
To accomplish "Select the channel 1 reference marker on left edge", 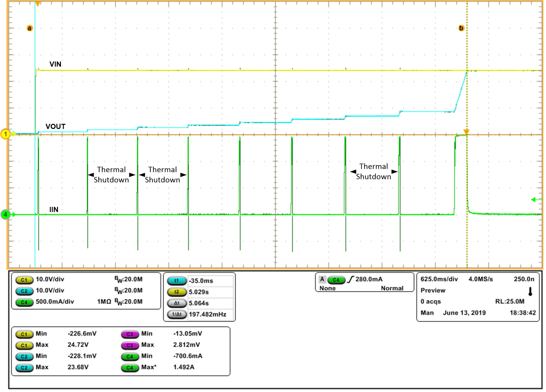I will (x=6, y=133).
